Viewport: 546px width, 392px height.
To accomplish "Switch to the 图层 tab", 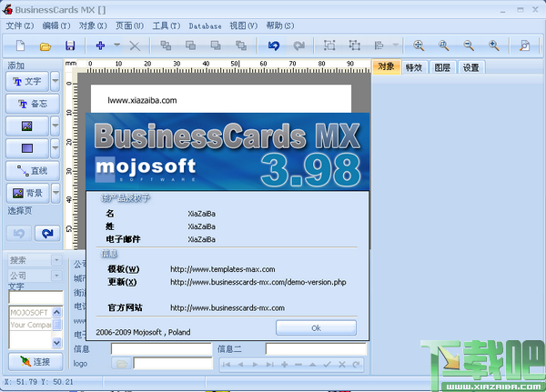I will (x=442, y=67).
